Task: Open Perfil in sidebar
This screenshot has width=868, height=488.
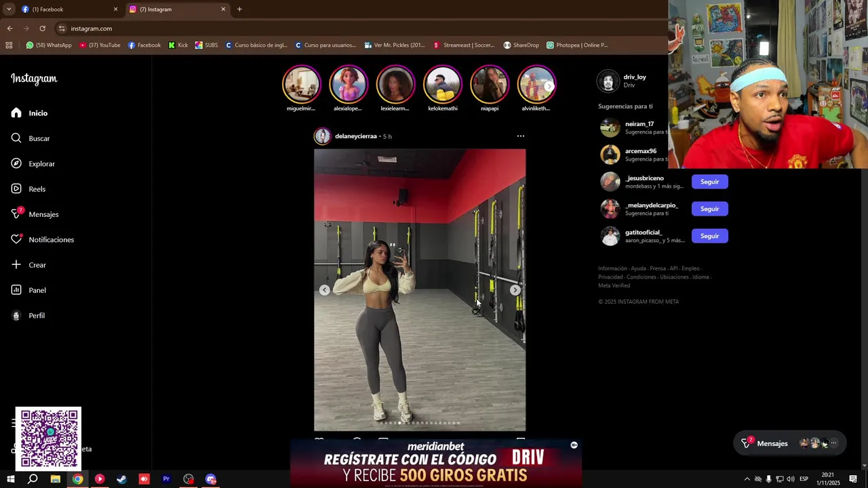Action: click(x=28, y=316)
